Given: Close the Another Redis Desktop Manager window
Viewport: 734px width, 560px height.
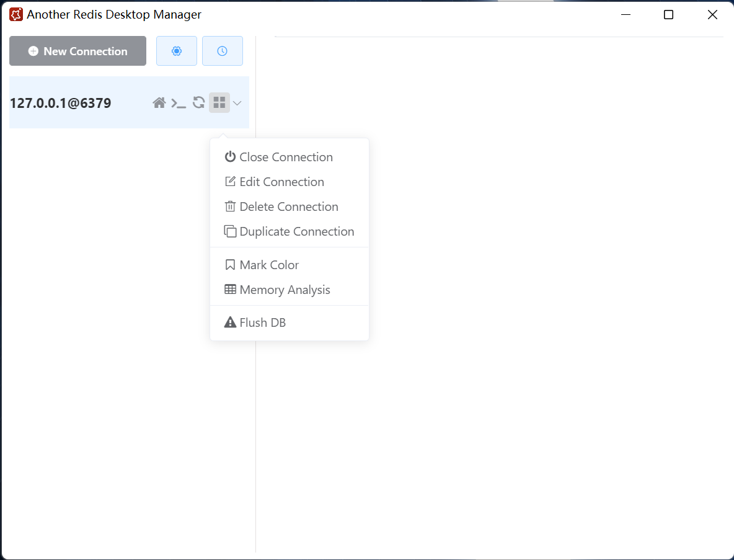Looking at the screenshot, I should 712,14.
